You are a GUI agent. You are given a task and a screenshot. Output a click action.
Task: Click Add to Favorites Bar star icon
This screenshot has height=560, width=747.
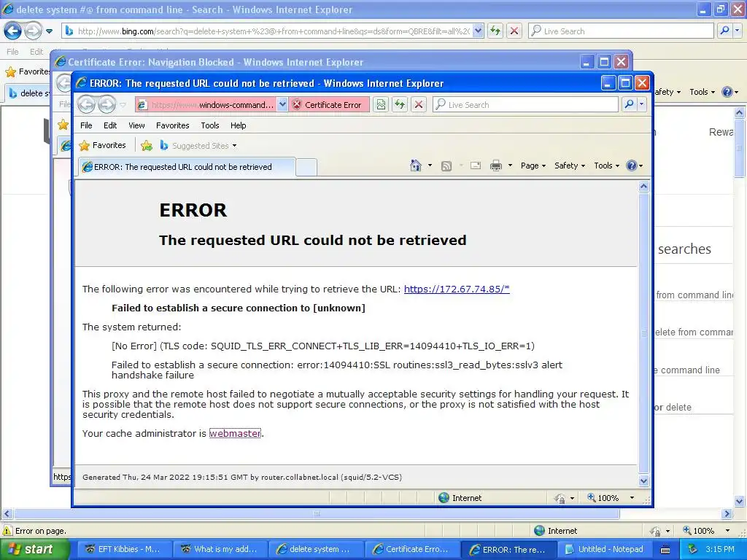coord(147,146)
